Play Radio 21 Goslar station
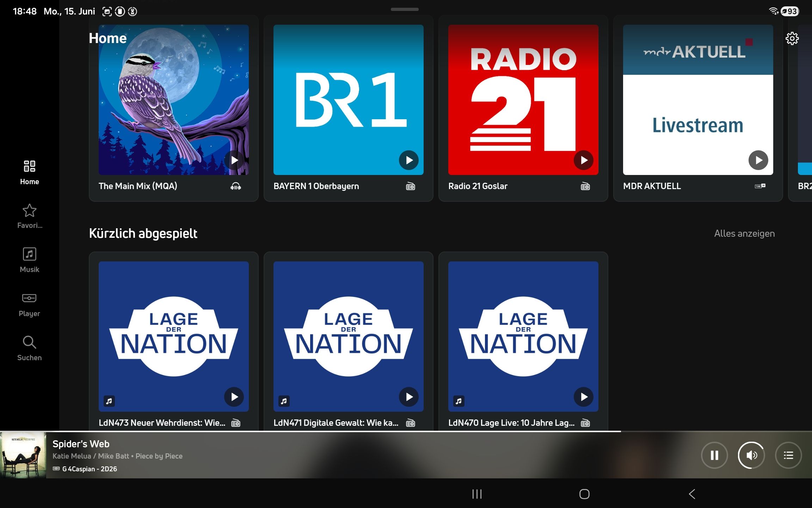812x508 pixels. (x=584, y=160)
